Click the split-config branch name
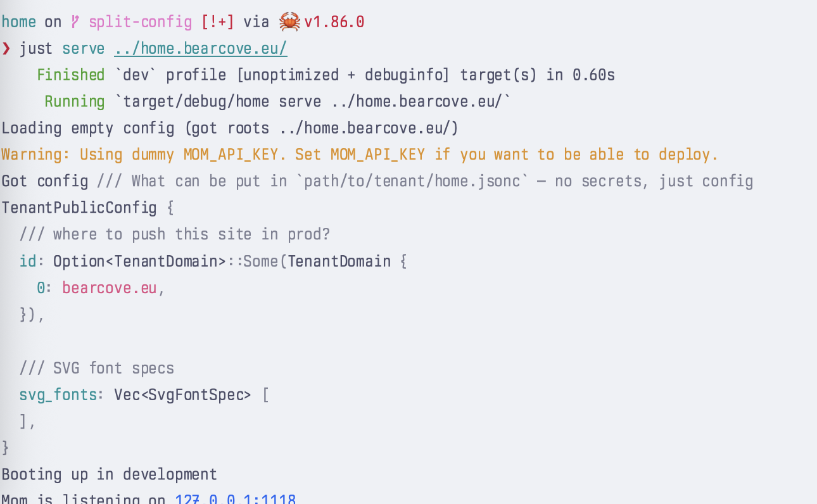 (140, 22)
